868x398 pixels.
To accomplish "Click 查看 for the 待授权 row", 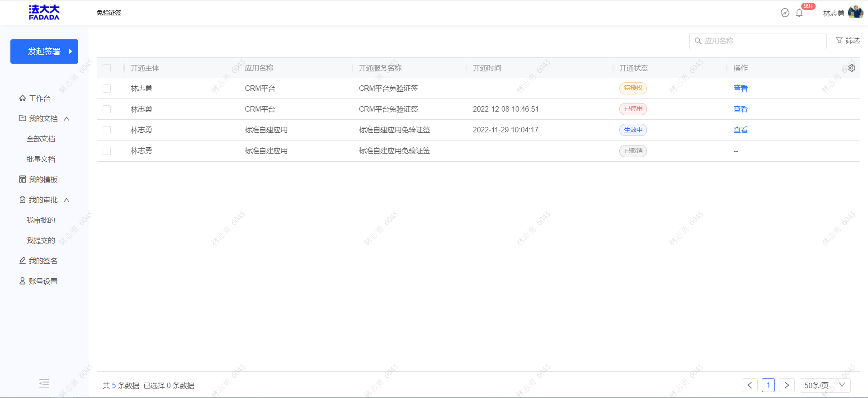I will coord(741,88).
